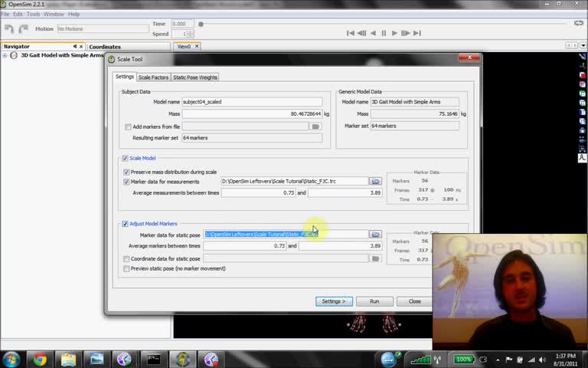Click the undo arrow icon
Image resolution: width=588 pixels, height=368 pixels.
click(9, 29)
